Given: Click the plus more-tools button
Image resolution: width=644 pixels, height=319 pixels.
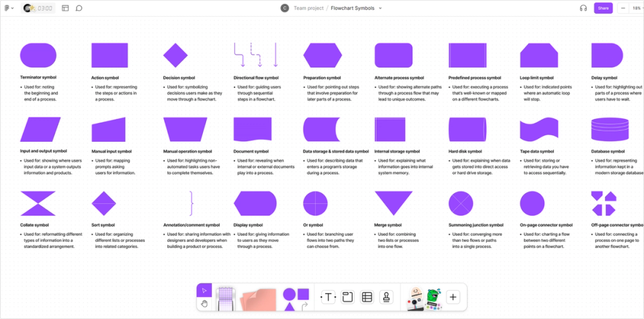Looking at the screenshot, I should [x=453, y=297].
